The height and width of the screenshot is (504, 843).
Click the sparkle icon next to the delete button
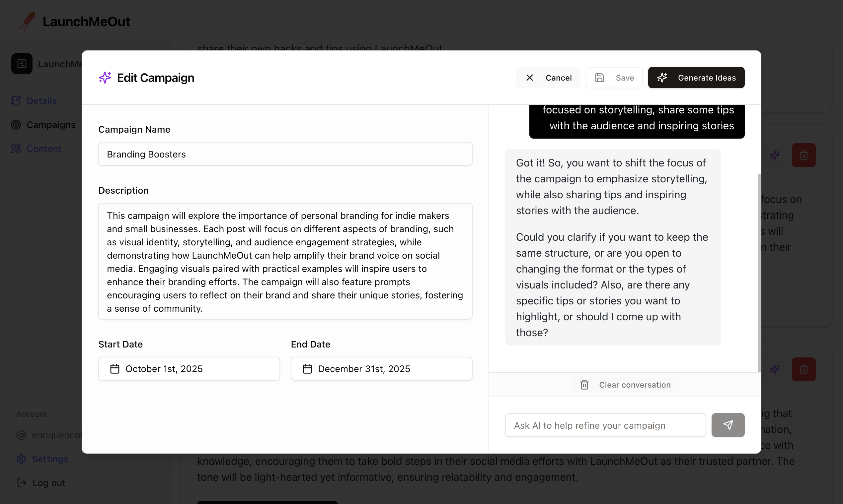tap(775, 155)
